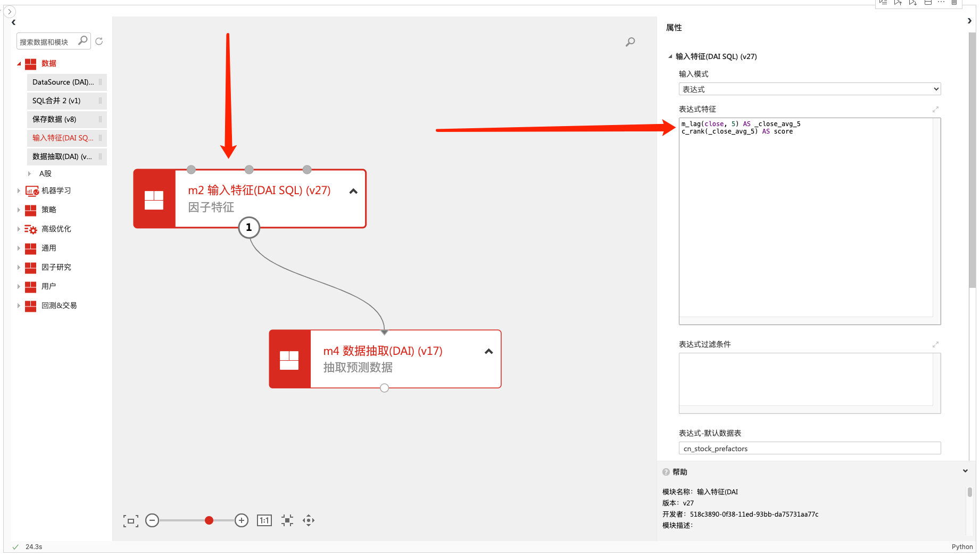980x556 pixels.
Task: Click the zoom in plus button
Action: tap(242, 520)
